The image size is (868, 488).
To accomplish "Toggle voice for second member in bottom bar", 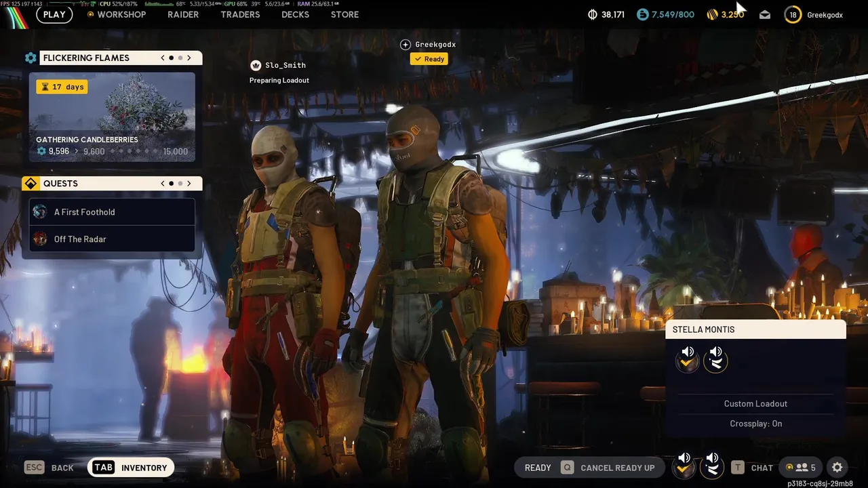I will (x=712, y=466).
